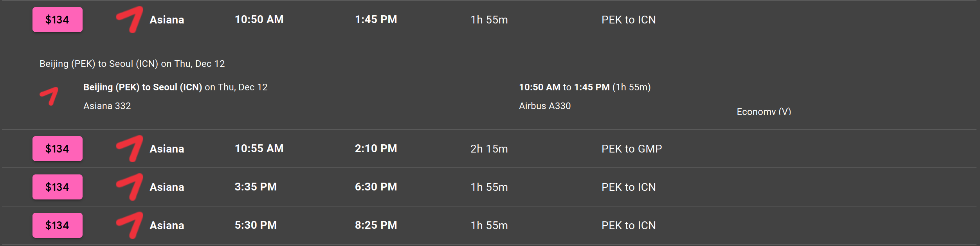This screenshot has height=246, width=980.
Task: Click the 2h 15m duration on the GMP flight
Action: tap(489, 149)
